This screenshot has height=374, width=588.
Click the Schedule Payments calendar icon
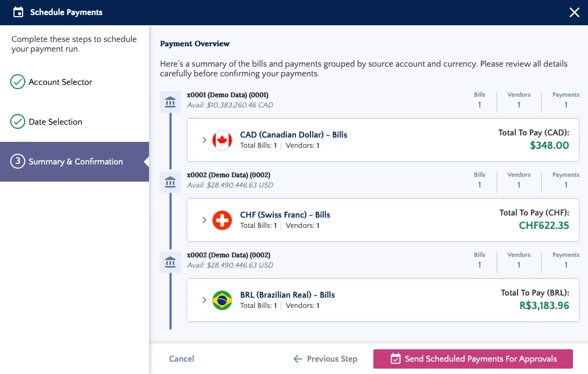[18, 12]
